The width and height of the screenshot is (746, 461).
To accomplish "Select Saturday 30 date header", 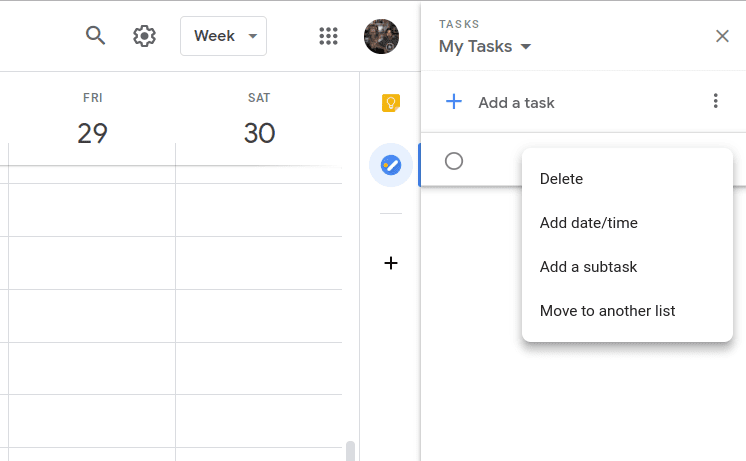I will coord(259,133).
